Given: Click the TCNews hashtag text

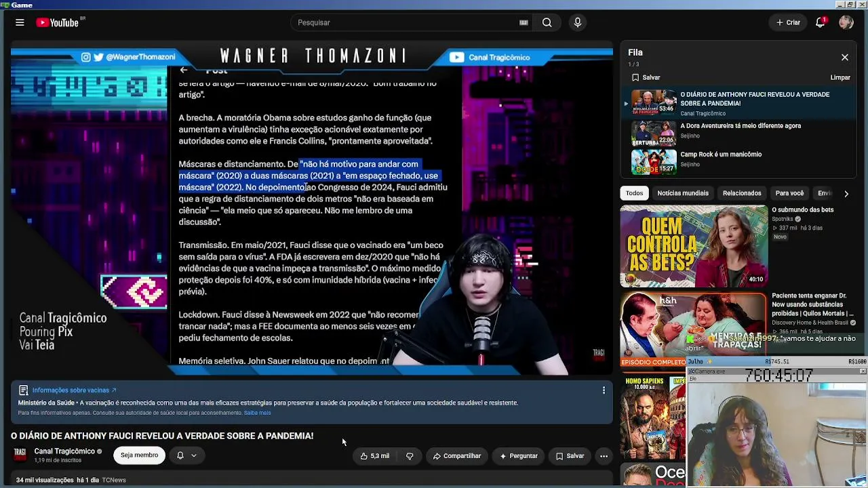Looking at the screenshot, I should (x=114, y=480).
